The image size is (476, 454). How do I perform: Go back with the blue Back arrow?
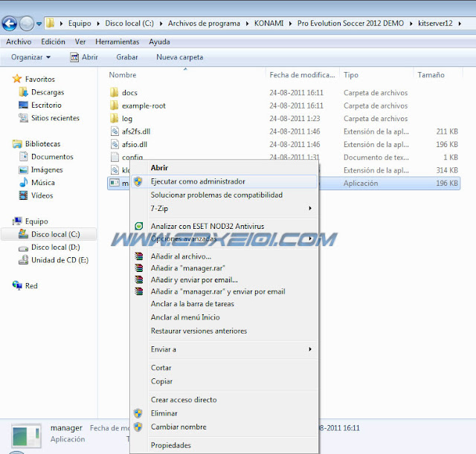click(x=10, y=23)
